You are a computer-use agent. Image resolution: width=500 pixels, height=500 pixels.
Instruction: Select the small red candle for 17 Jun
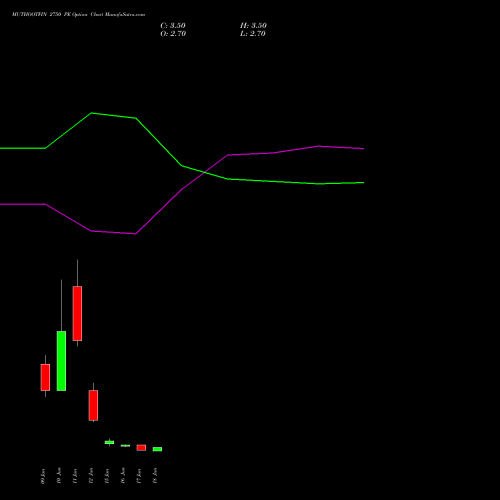pos(141,448)
